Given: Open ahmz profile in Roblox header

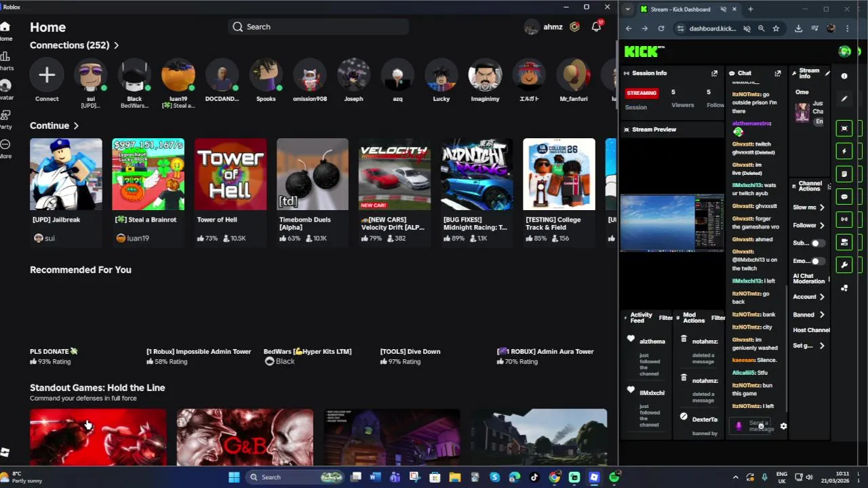Looking at the screenshot, I should (x=544, y=26).
